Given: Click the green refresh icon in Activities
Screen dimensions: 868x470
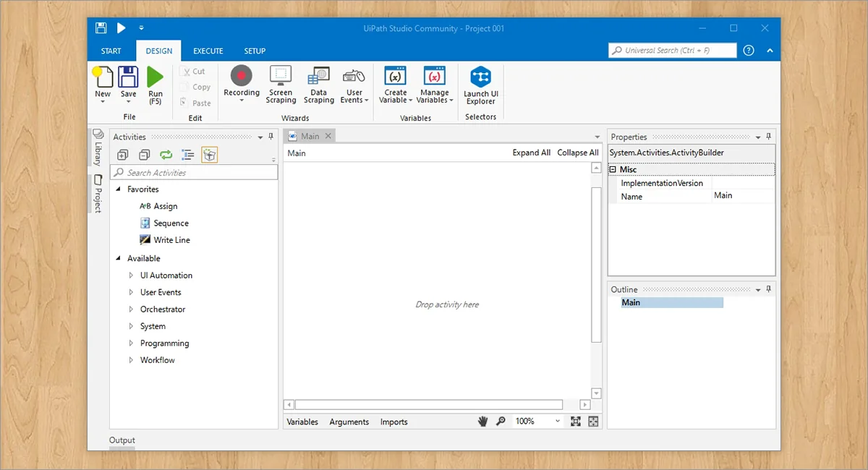Looking at the screenshot, I should pos(166,155).
